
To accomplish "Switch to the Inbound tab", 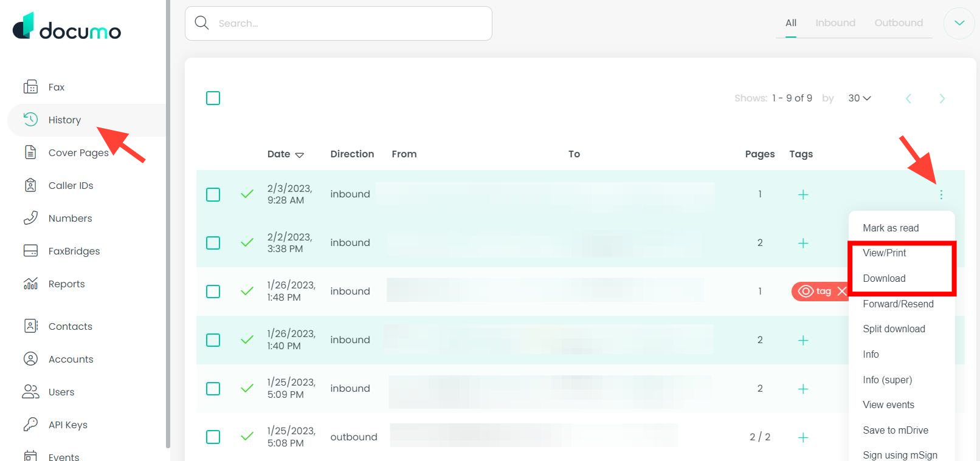I will pos(835,23).
